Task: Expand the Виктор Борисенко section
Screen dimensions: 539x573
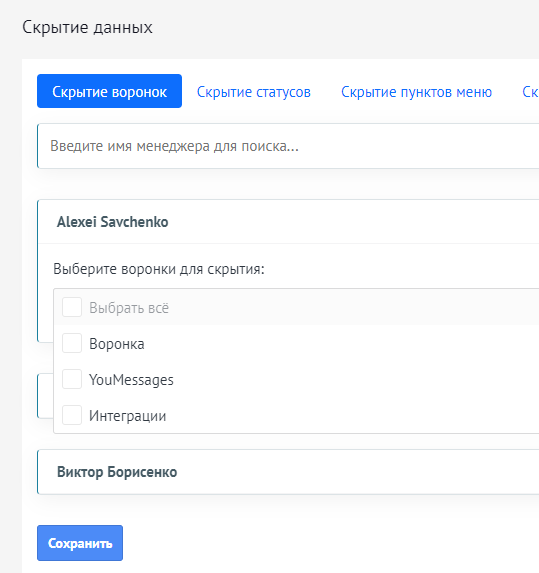Action: pos(288,472)
